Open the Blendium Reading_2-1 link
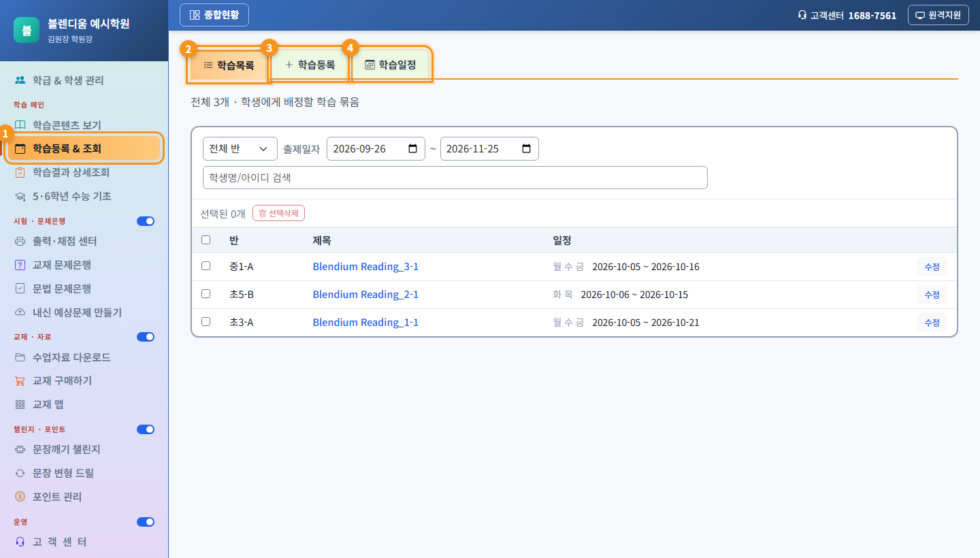Viewport: 980px width, 558px height. tap(365, 295)
